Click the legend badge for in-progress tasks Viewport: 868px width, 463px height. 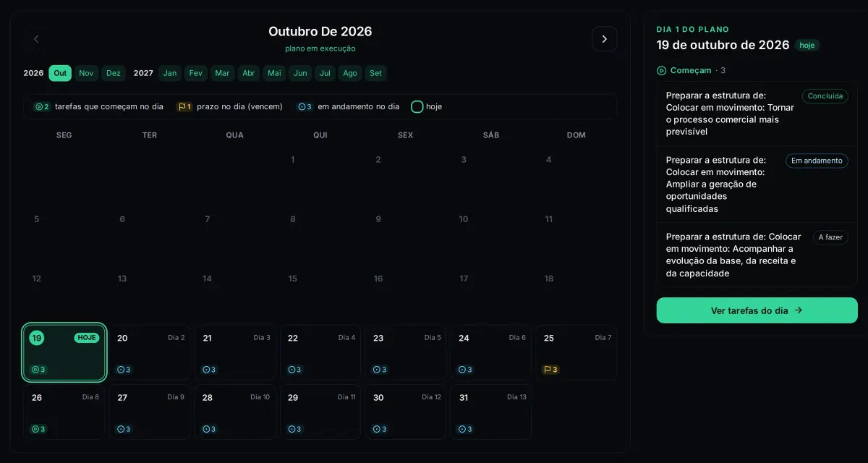point(305,106)
